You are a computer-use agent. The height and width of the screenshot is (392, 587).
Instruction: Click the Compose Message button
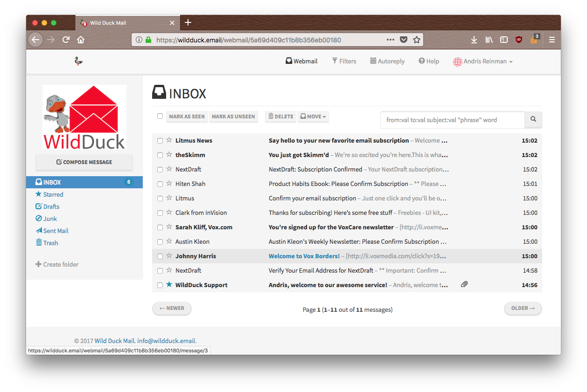[84, 162]
